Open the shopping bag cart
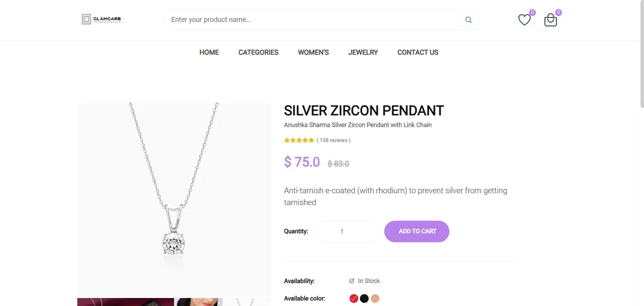 coord(550,20)
